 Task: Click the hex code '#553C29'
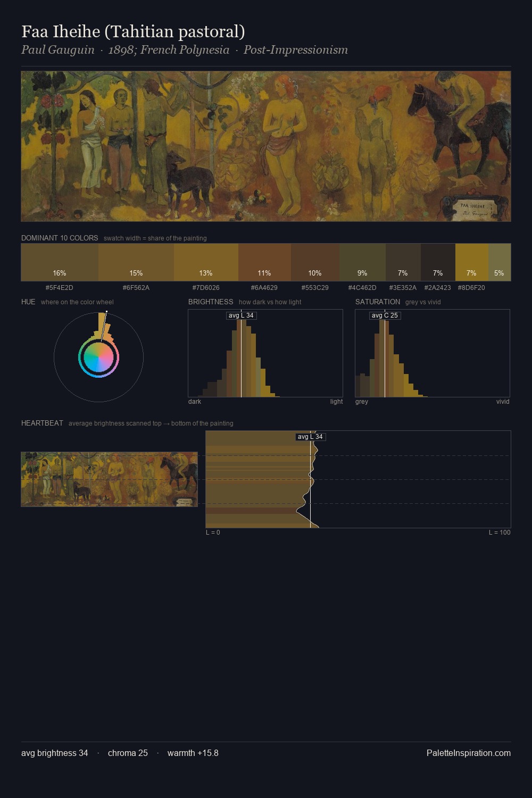coord(315,288)
